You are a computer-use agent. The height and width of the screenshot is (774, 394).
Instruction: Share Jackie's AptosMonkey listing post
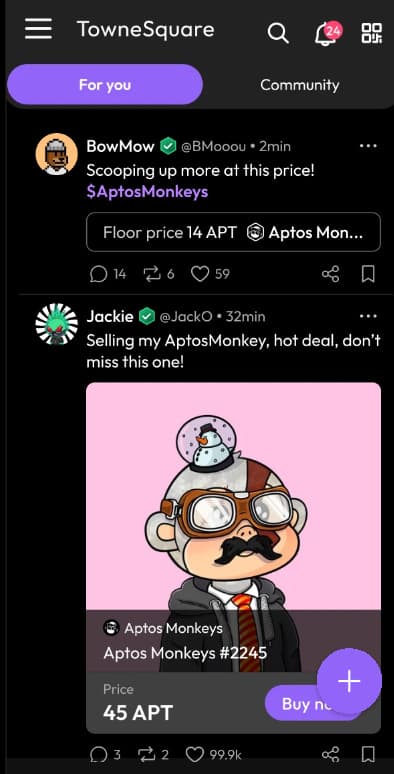click(x=330, y=754)
